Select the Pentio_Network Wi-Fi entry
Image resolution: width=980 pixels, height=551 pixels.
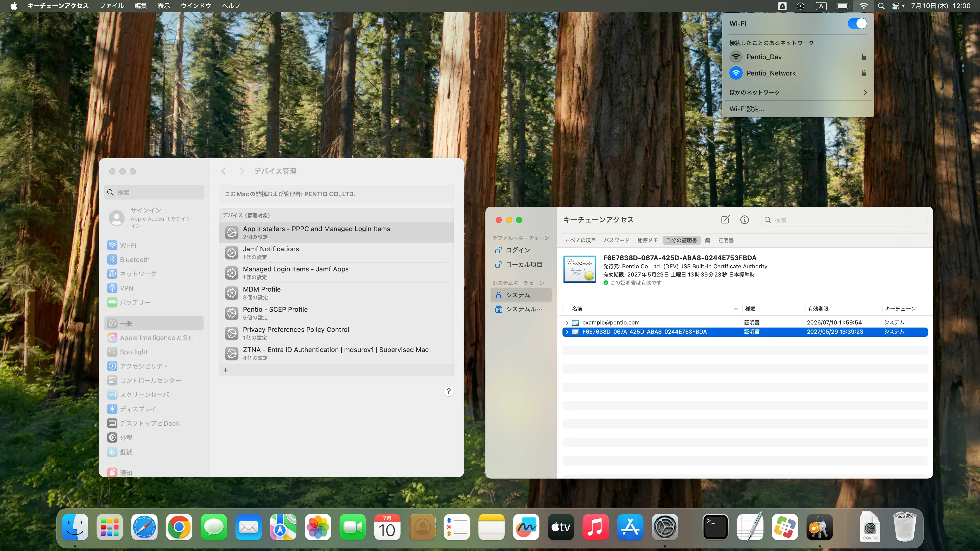pos(771,73)
